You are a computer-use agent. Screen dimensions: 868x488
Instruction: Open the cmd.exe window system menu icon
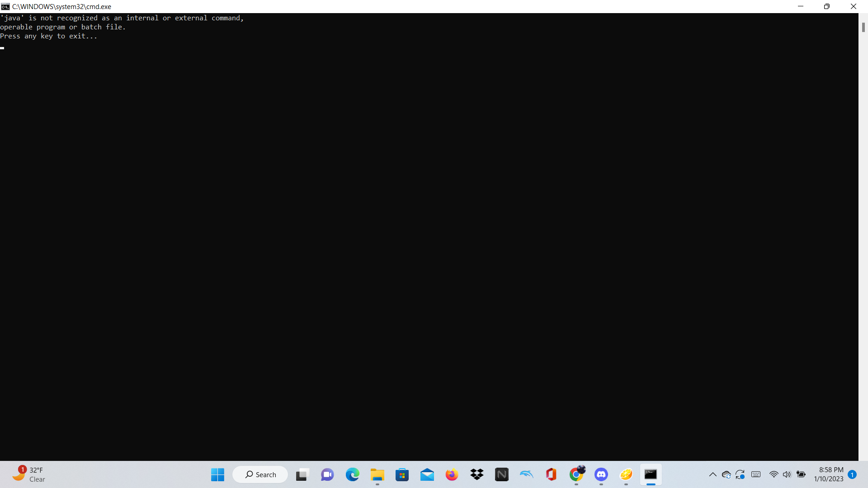point(5,6)
